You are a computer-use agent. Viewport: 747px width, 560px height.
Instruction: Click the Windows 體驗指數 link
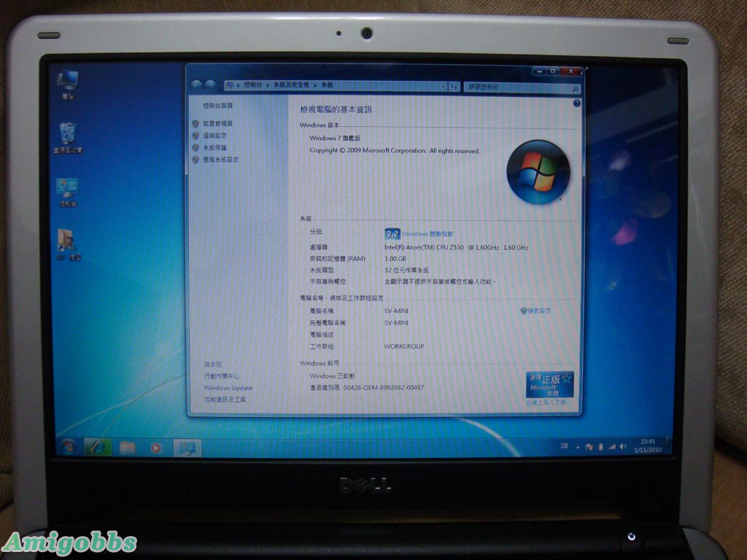[427, 234]
